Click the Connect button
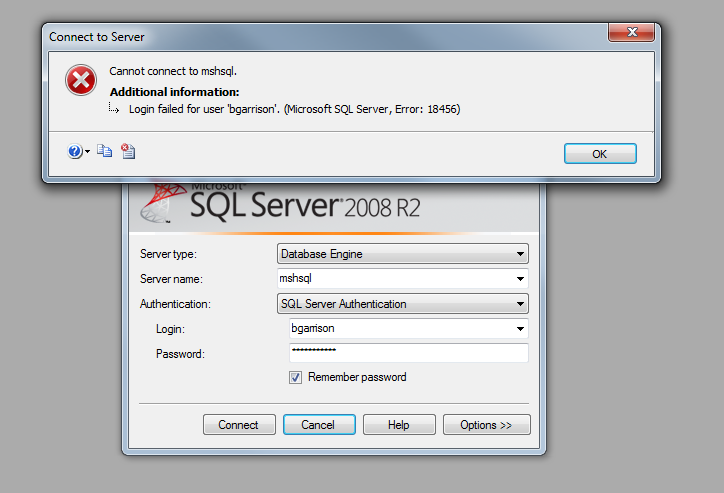The height and width of the screenshot is (493, 724). coord(239,425)
